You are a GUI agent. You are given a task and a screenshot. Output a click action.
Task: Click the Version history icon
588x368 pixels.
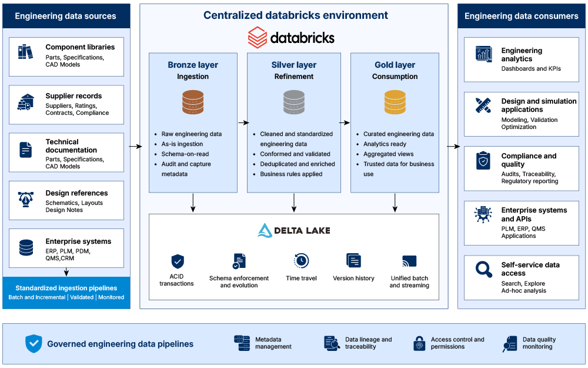(353, 260)
